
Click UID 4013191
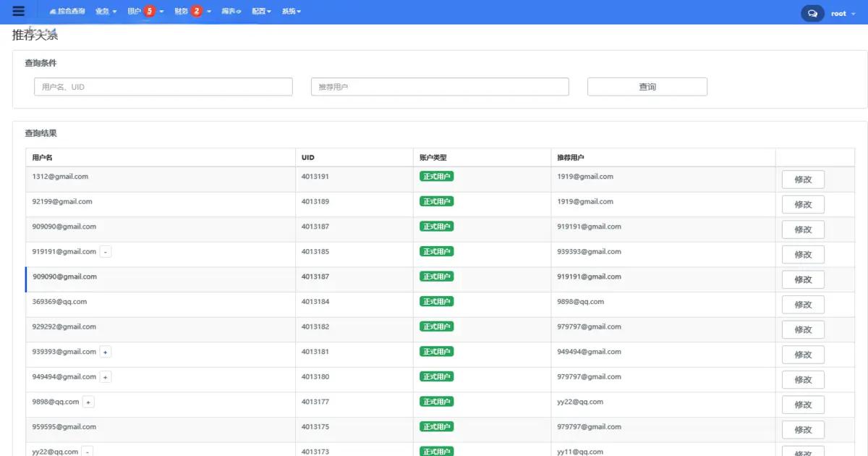click(x=315, y=177)
